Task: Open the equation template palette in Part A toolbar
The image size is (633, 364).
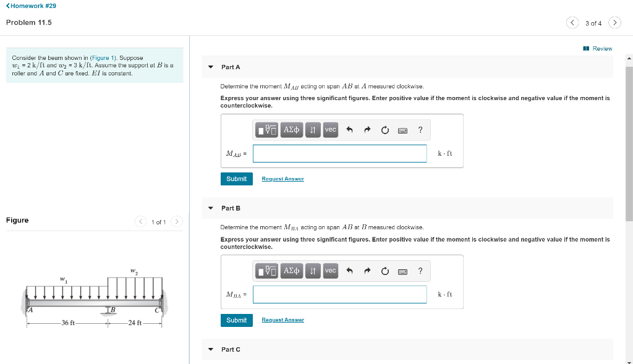Action: click(267, 130)
